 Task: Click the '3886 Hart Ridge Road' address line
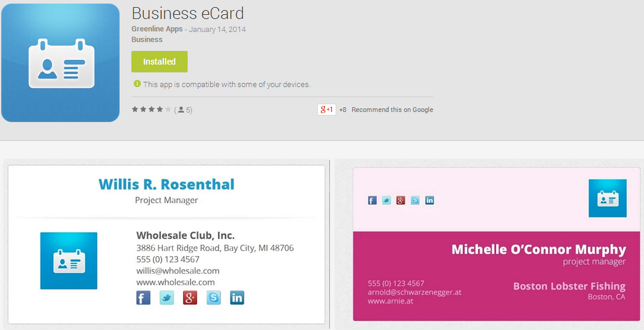[215, 248]
